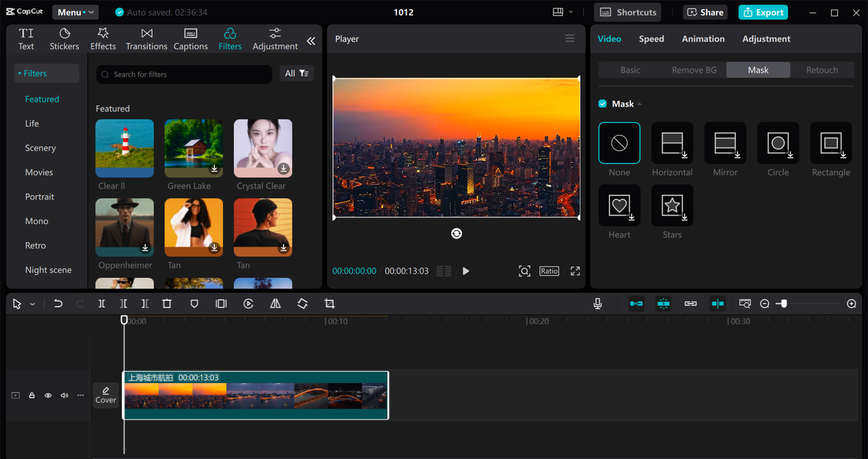Image resolution: width=868 pixels, height=459 pixels.
Task: Open the player hamburger menu
Action: (570, 39)
